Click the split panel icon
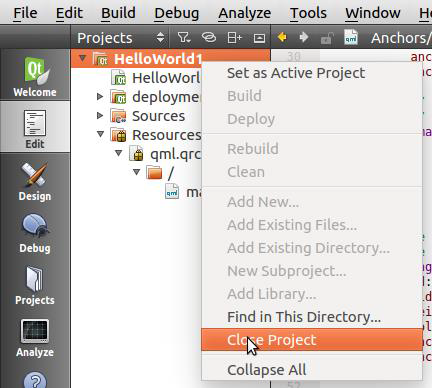Image resolution: width=432 pixels, height=388 pixels. 234,37
